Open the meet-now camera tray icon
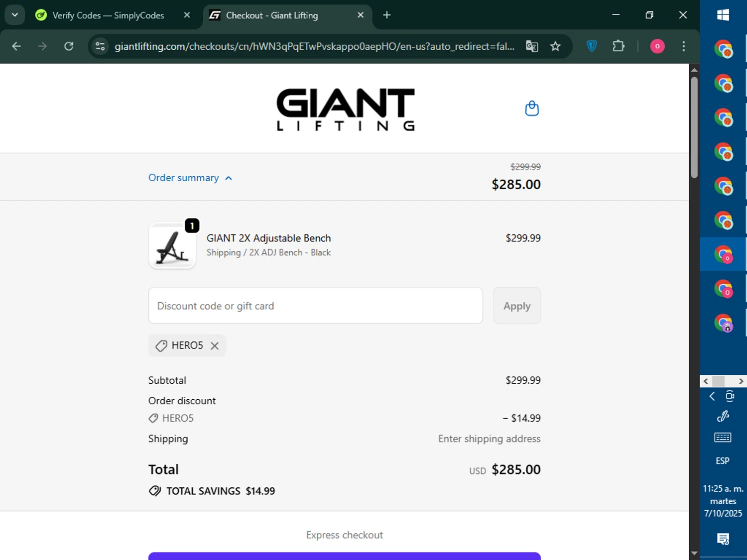Viewport: 747px width, 560px height. [730, 396]
